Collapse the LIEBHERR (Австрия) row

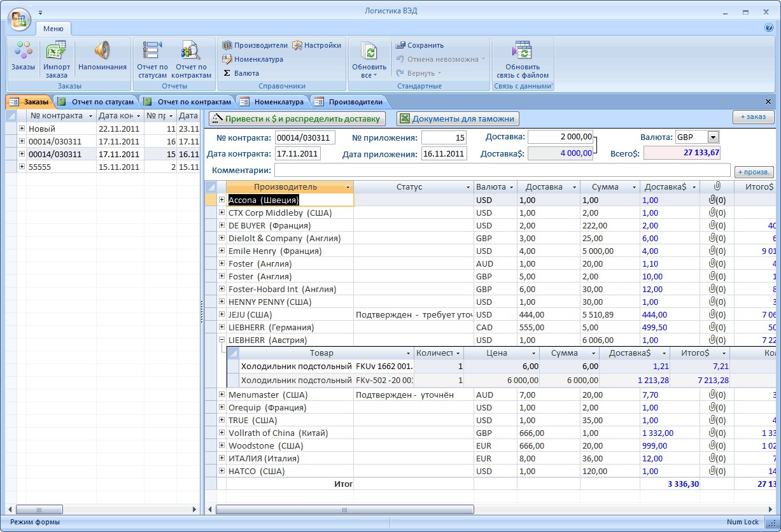[x=222, y=340]
